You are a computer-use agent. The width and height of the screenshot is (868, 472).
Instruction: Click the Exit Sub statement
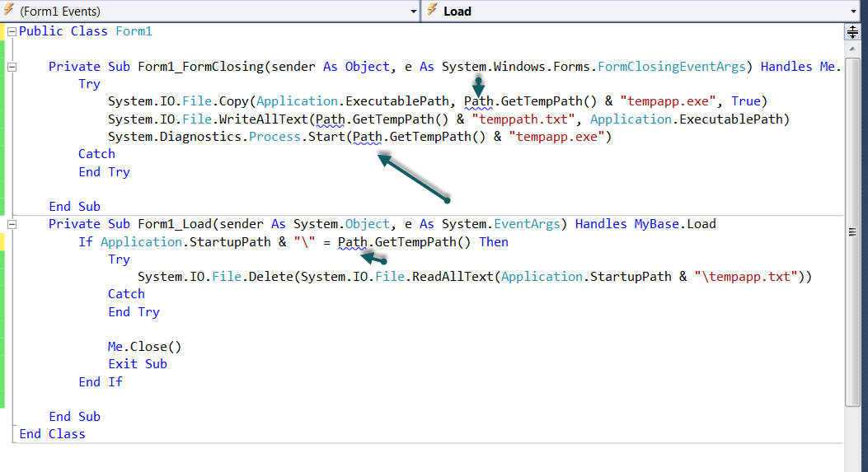(137, 364)
